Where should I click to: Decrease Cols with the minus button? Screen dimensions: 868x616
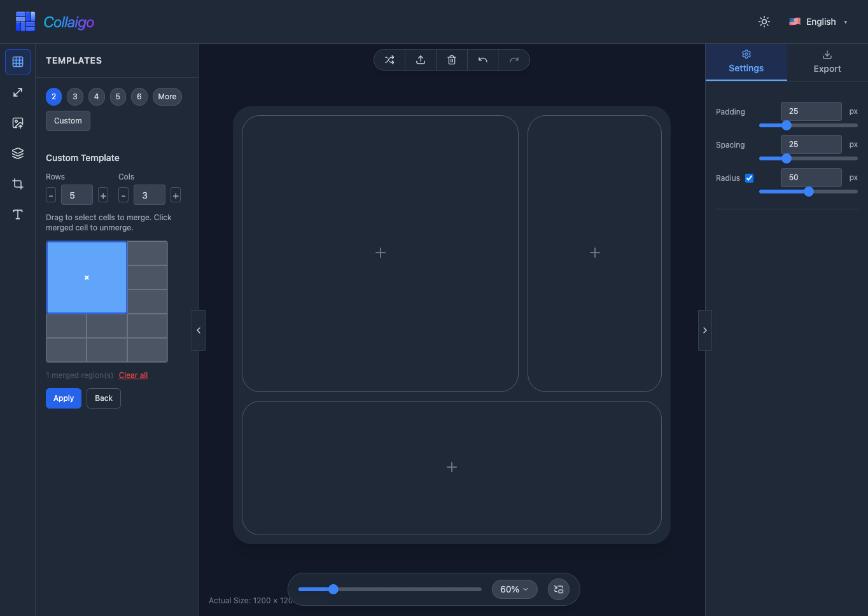(123, 195)
